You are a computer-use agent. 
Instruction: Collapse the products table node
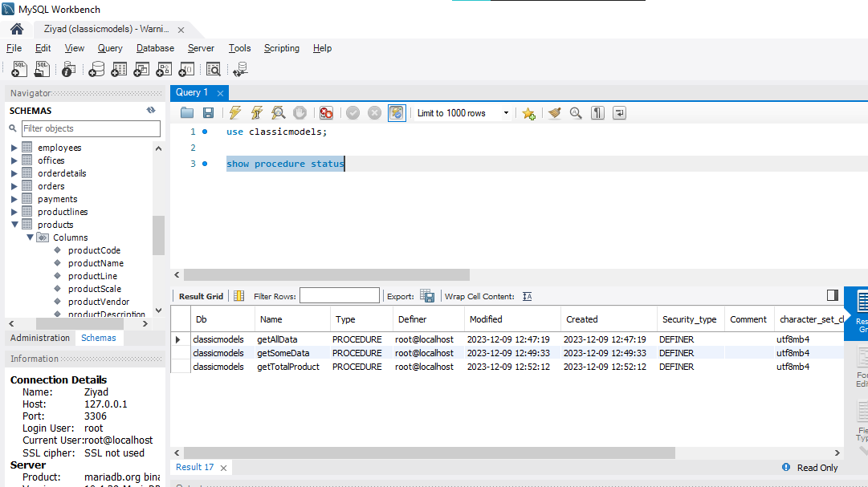pyautogui.click(x=14, y=224)
